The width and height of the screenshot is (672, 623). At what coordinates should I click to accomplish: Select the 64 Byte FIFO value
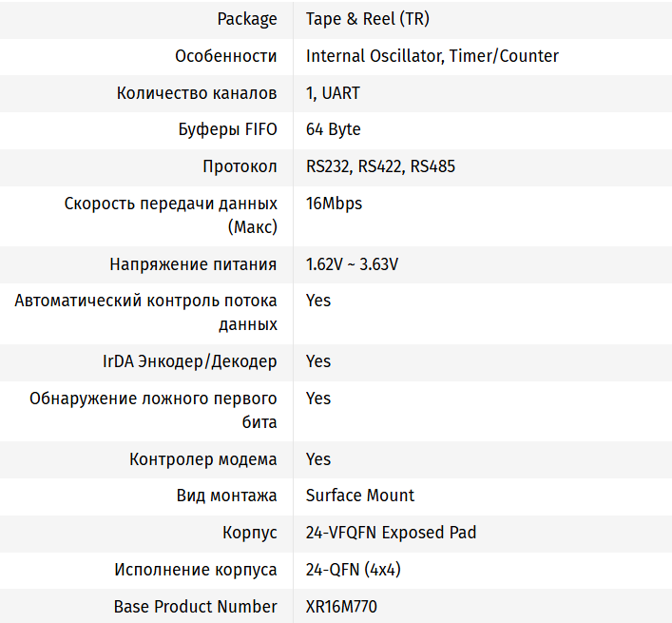333,129
